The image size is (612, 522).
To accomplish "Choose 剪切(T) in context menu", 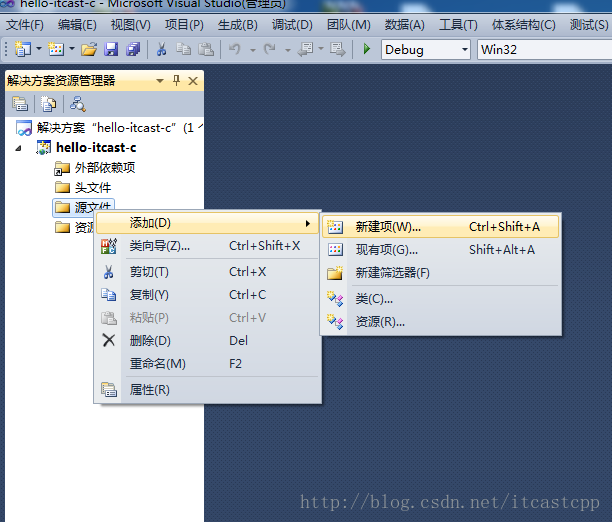I will (207, 272).
